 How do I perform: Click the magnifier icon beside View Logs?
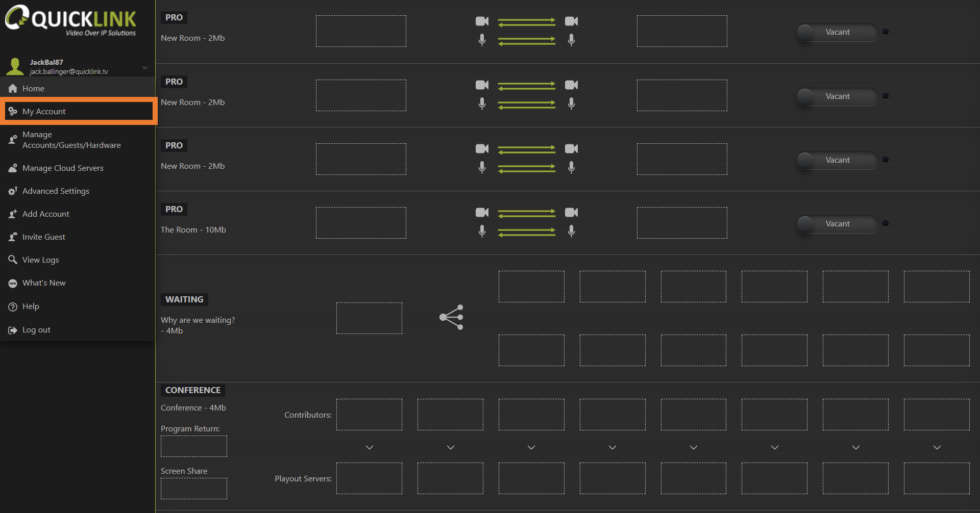[13, 260]
